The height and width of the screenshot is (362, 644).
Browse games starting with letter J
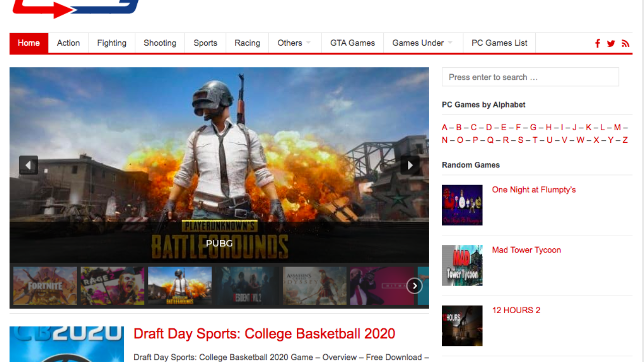pyautogui.click(x=575, y=127)
